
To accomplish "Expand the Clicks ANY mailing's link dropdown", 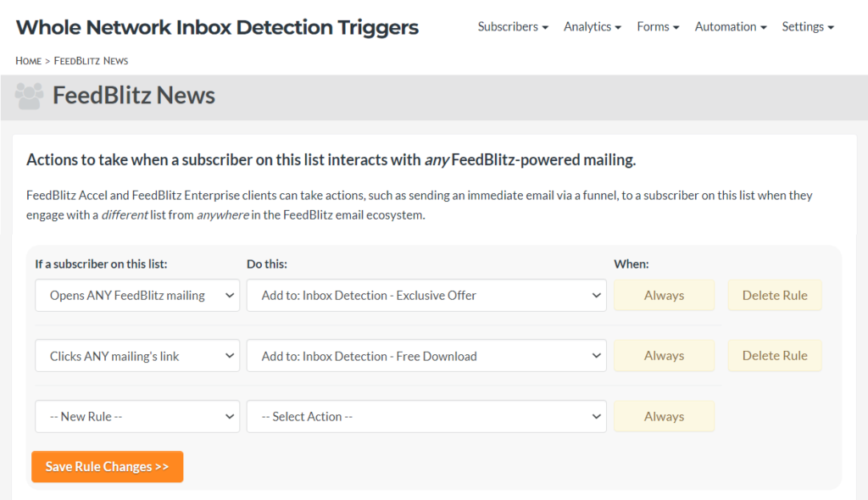I will pos(137,355).
